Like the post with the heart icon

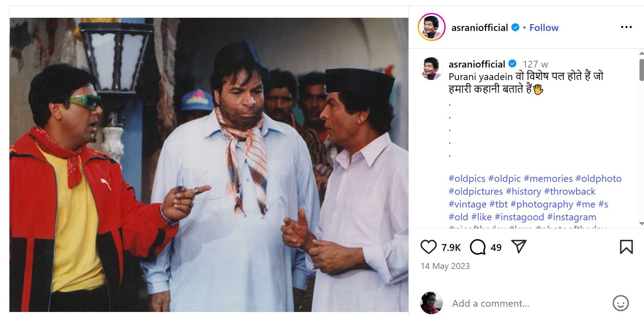click(428, 247)
